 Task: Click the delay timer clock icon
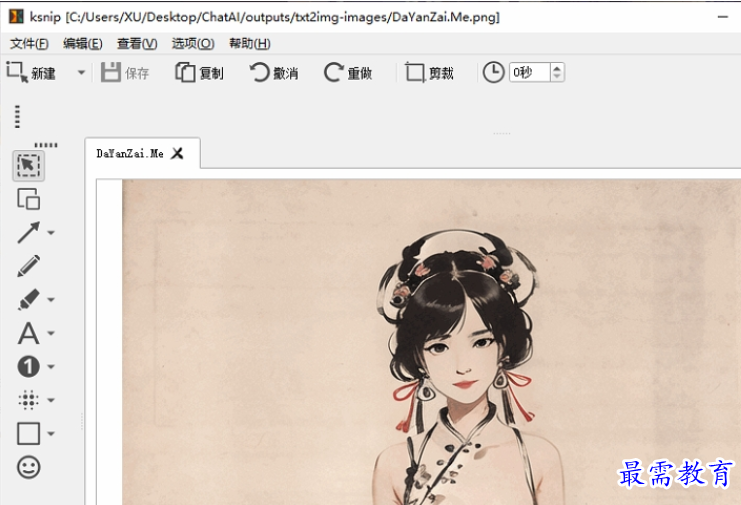[493, 73]
